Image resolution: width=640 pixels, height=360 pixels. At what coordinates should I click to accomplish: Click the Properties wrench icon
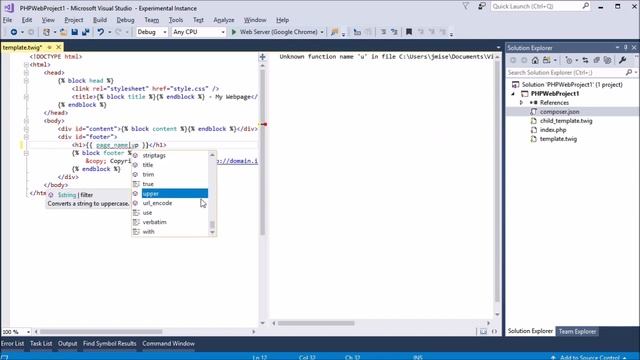(x=622, y=60)
